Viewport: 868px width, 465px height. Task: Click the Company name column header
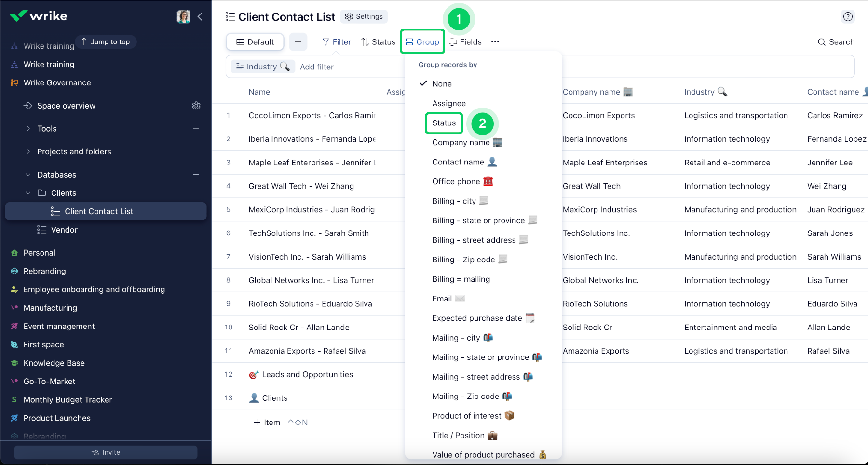(x=597, y=92)
